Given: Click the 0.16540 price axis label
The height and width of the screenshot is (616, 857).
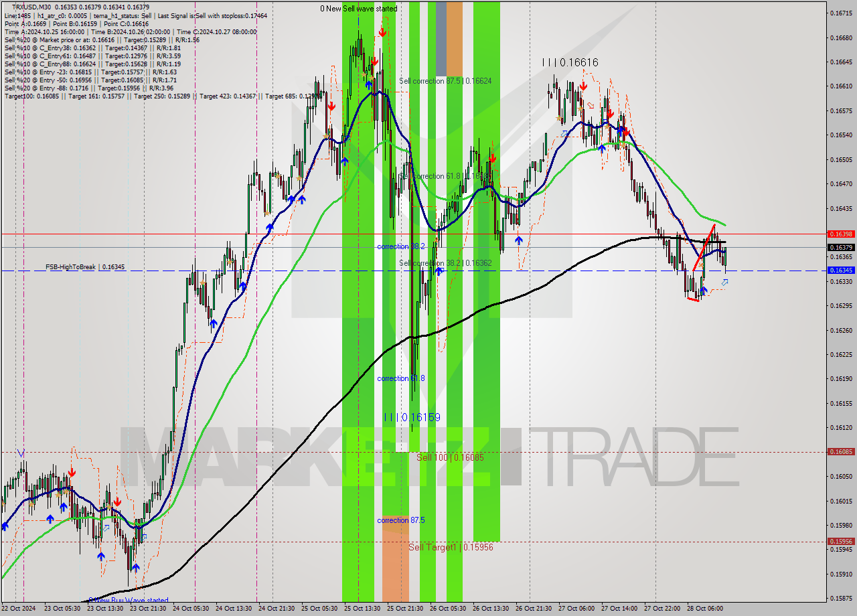Looking at the screenshot, I should [841, 135].
